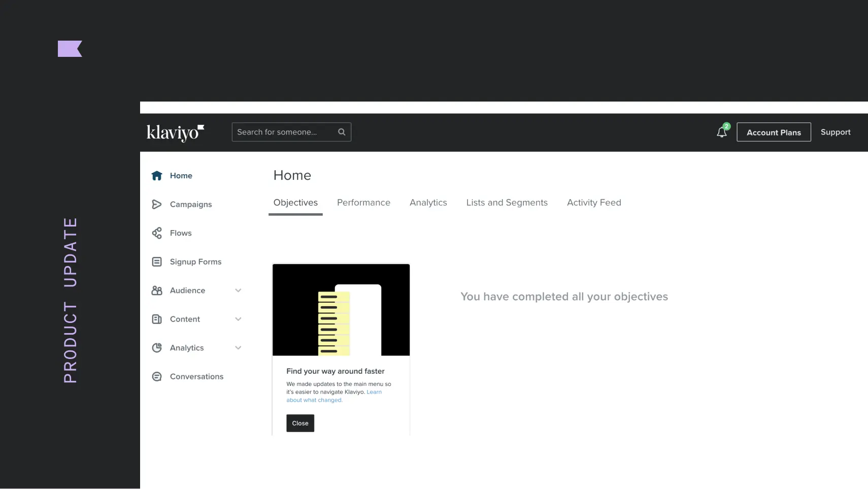Click the piano keys illustration thumbnail
This screenshot has width=868, height=489.
point(341,310)
